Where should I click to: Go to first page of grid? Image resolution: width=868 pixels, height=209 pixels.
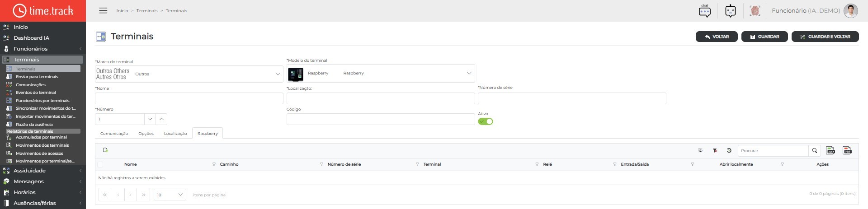click(x=105, y=195)
